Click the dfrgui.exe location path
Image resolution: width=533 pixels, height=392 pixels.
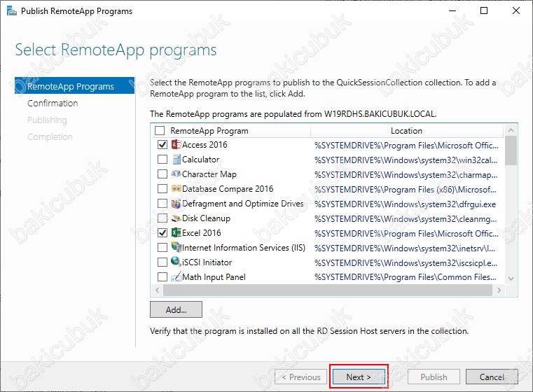(406, 204)
